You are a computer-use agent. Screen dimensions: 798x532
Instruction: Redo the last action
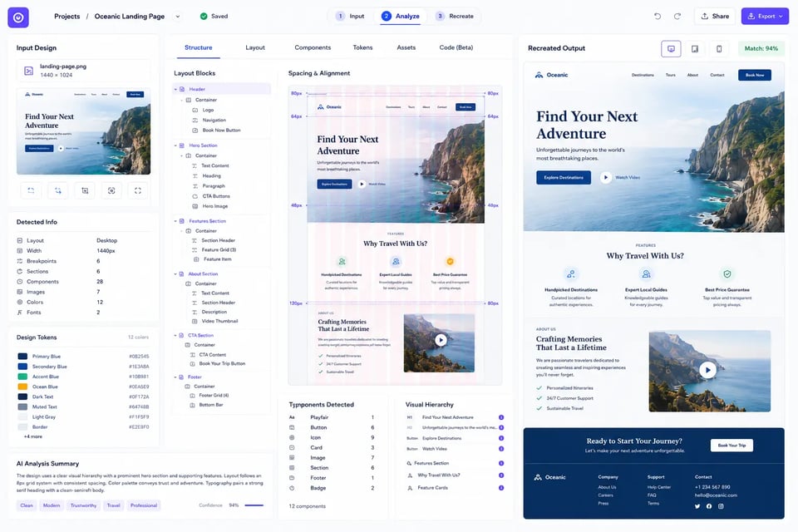[677, 17]
